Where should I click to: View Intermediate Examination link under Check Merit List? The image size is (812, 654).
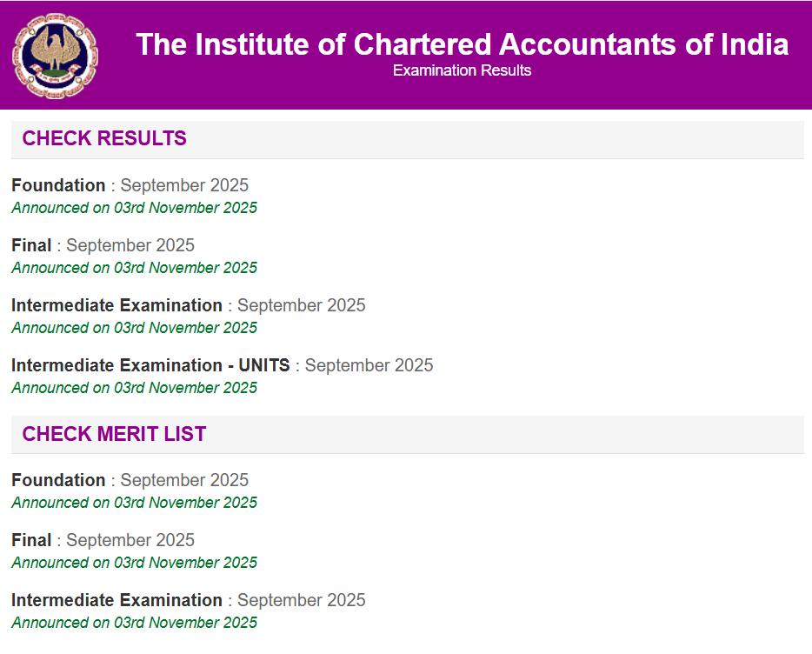pos(116,600)
